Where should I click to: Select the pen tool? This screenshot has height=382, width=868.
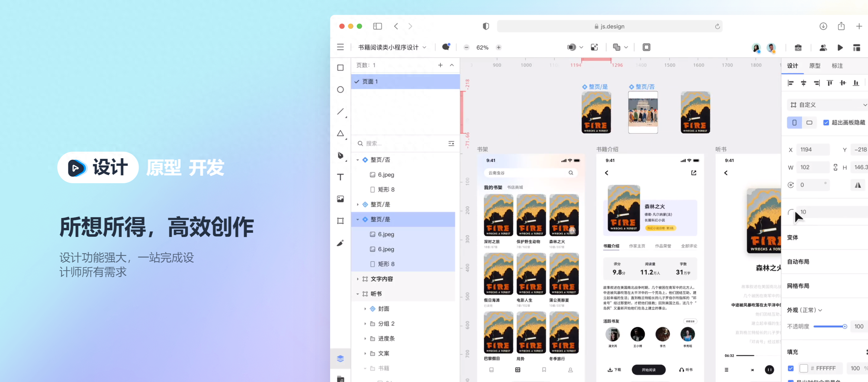pyautogui.click(x=340, y=155)
